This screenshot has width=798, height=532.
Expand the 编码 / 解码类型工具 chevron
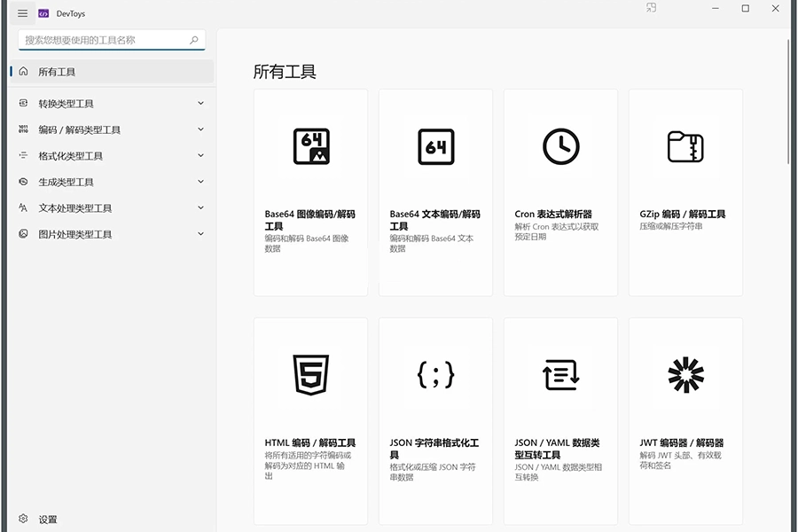click(200, 129)
